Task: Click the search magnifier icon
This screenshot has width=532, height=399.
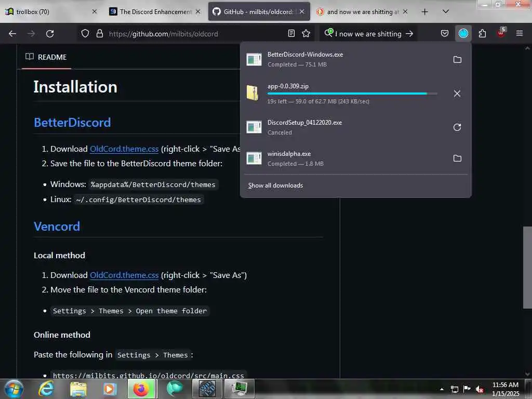Action: click(x=328, y=33)
